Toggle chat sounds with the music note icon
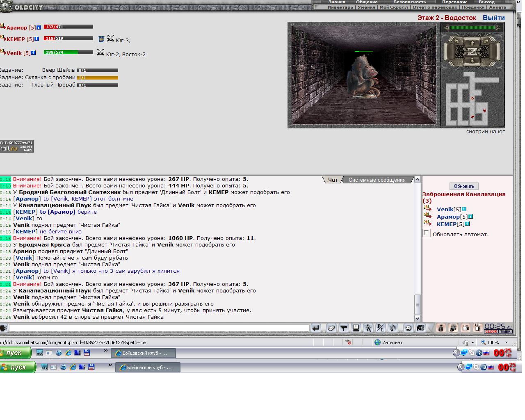 click(393, 328)
